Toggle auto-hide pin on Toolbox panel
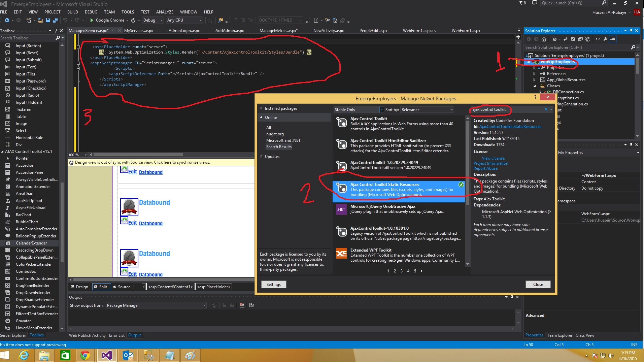 (56, 31)
